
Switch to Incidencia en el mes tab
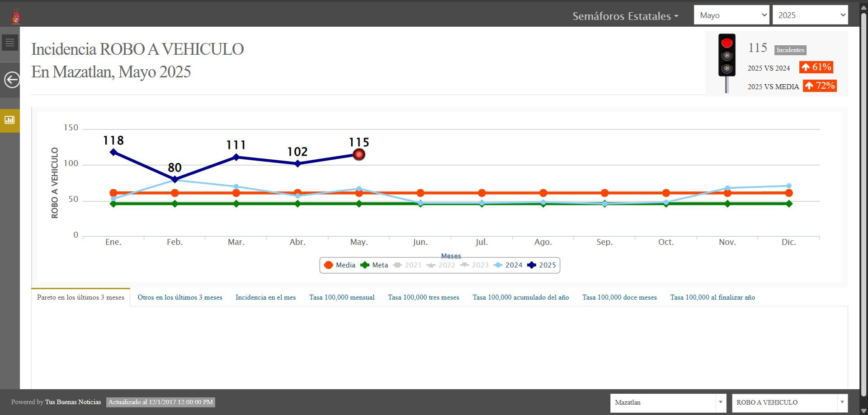click(x=265, y=297)
